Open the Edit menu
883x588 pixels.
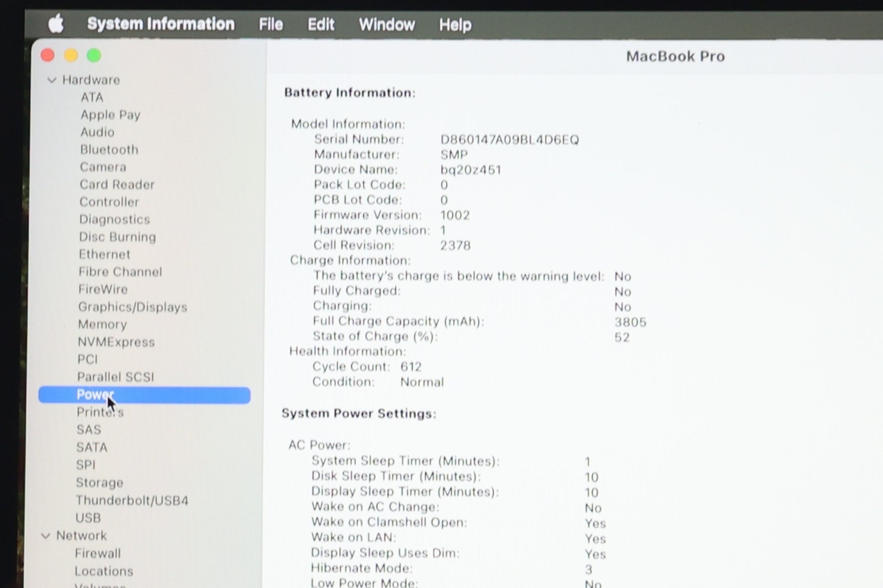tap(321, 24)
